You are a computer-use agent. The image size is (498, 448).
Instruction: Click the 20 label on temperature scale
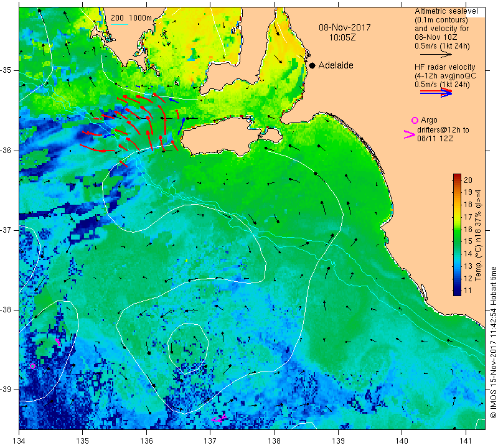tap(468, 180)
